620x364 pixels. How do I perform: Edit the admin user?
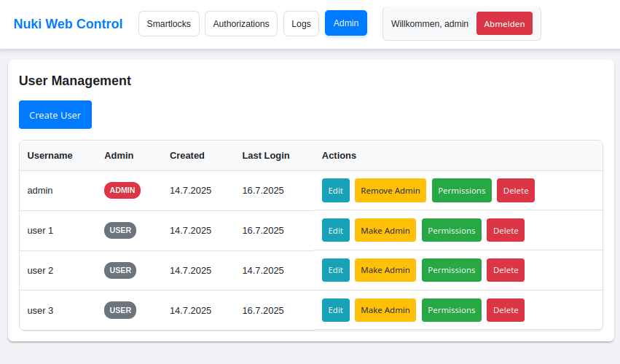tap(336, 191)
